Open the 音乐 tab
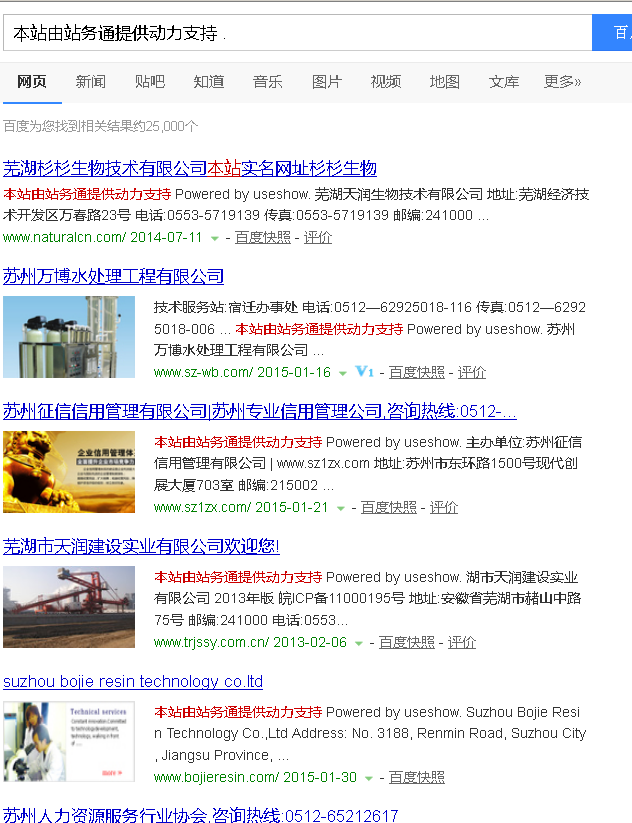The image size is (632, 823). (x=268, y=82)
